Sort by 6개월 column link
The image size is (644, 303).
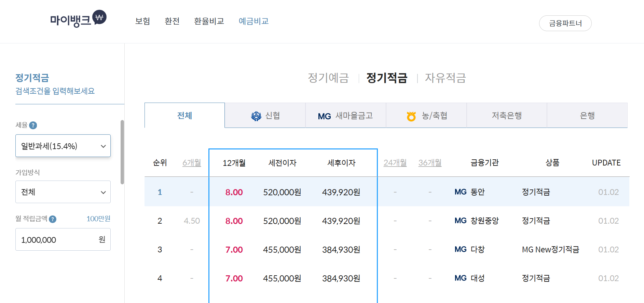pyautogui.click(x=192, y=163)
